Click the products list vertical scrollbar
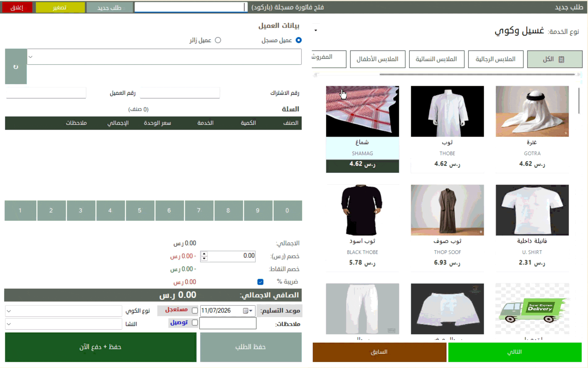The height and width of the screenshot is (368, 588). pos(579,101)
